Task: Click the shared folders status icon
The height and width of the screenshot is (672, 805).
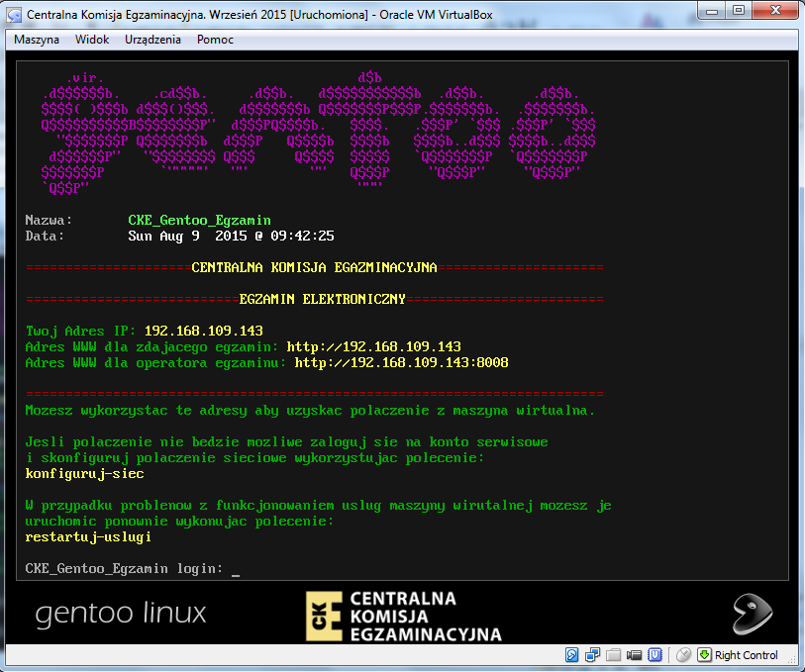Action: point(613,655)
